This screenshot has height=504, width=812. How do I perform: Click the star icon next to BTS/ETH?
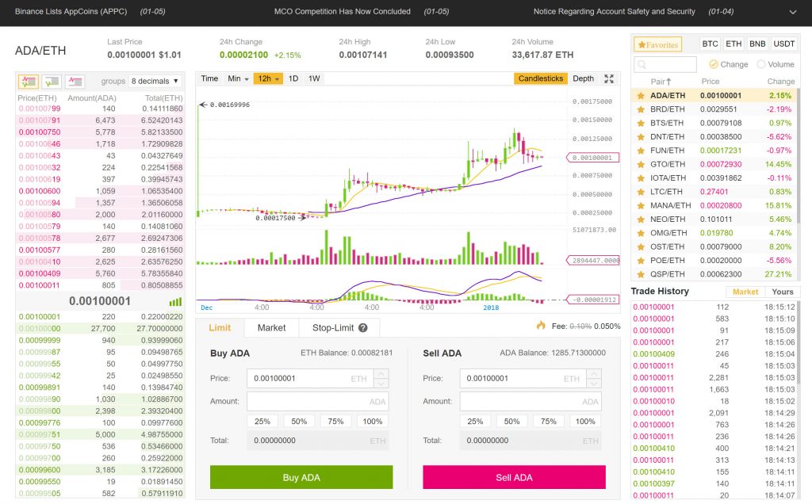641,123
